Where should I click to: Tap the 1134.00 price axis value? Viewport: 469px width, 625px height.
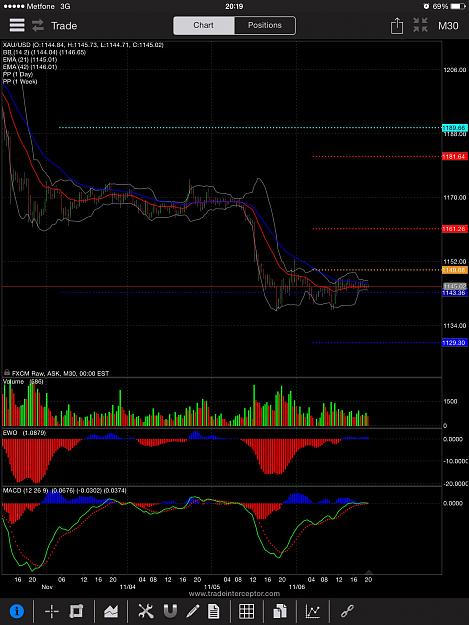455,326
